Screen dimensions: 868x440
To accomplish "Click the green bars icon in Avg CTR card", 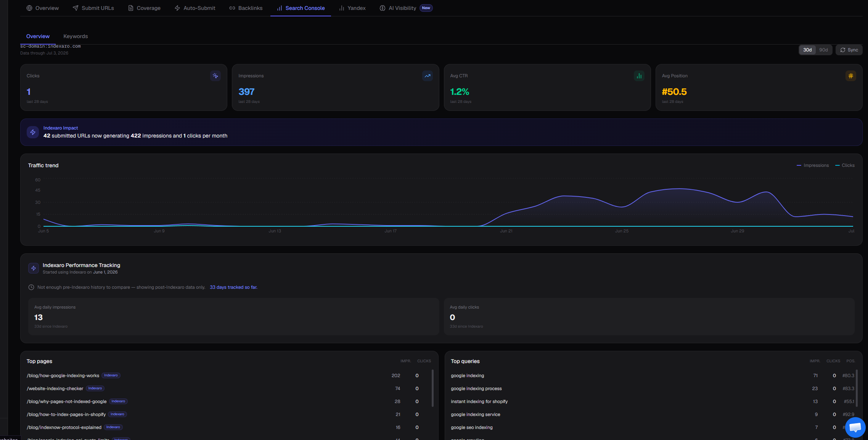I will click(x=639, y=76).
